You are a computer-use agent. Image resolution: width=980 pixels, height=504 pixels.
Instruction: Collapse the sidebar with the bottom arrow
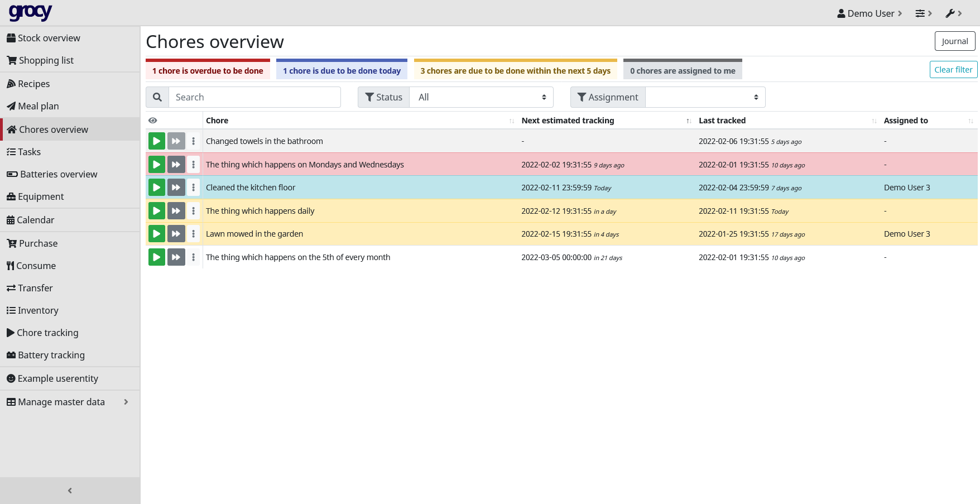70,491
